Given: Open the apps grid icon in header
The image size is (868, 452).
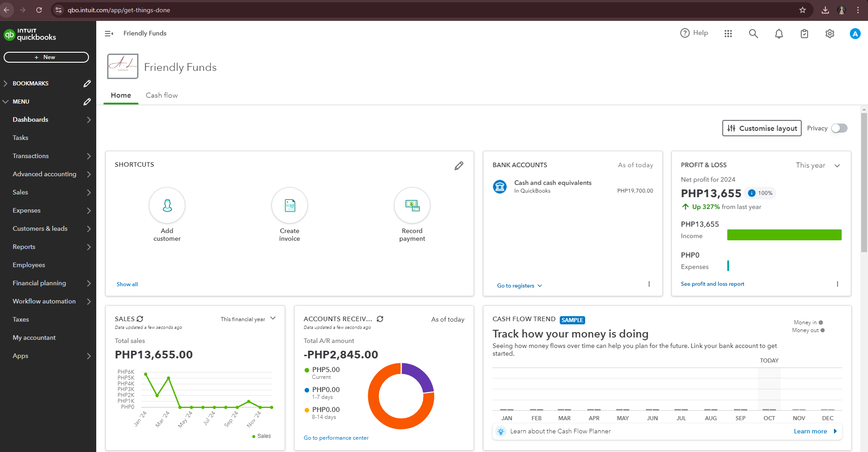Looking at the screenshot, I should click(728, 34).
